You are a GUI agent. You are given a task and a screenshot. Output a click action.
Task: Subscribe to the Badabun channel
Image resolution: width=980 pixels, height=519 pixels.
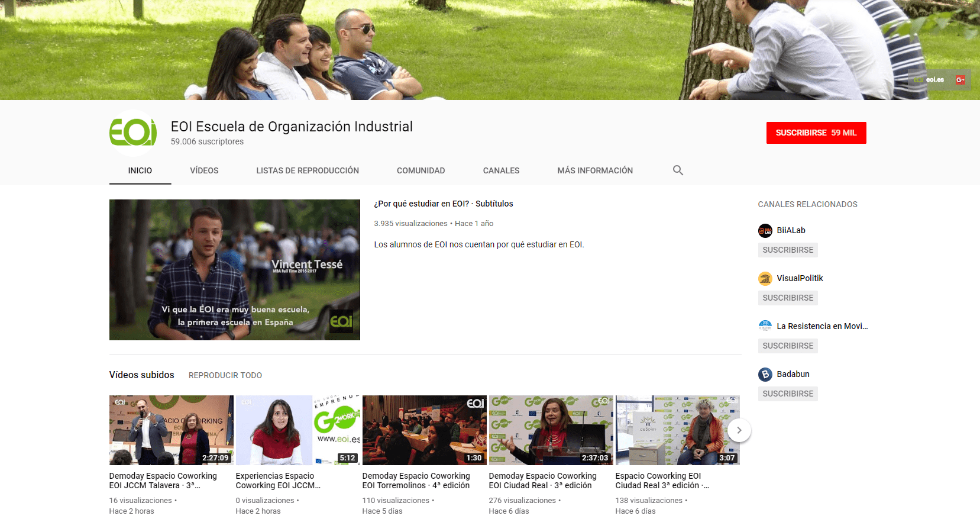[x=788, y=394]
